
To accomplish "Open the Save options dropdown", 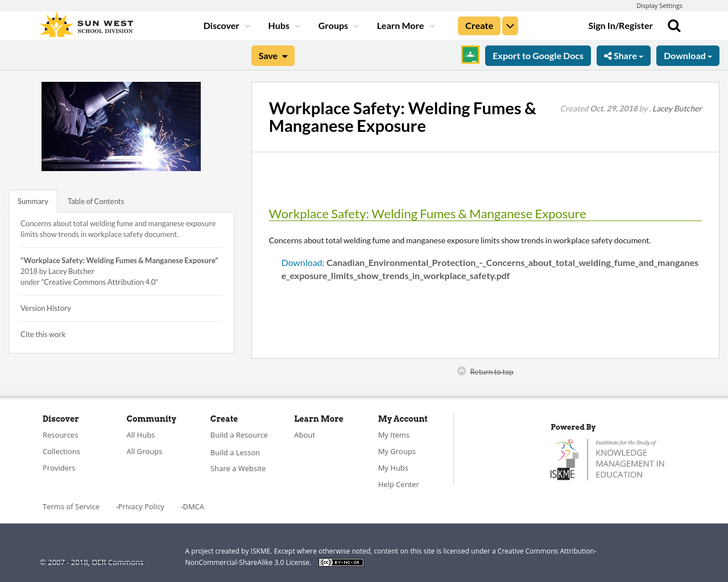I will 272,55.
